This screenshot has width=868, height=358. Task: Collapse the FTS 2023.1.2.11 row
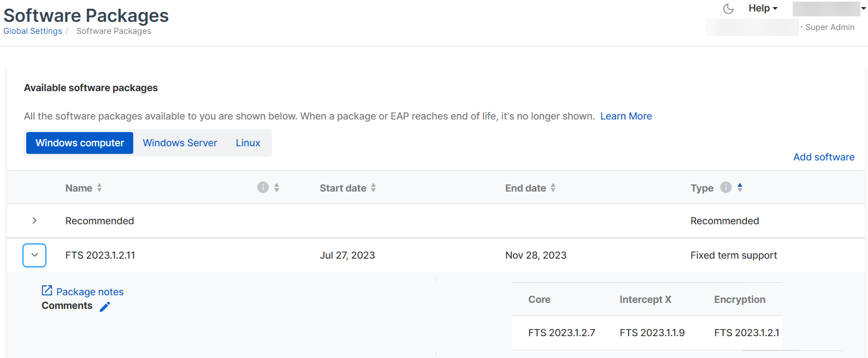pos(34,255)
